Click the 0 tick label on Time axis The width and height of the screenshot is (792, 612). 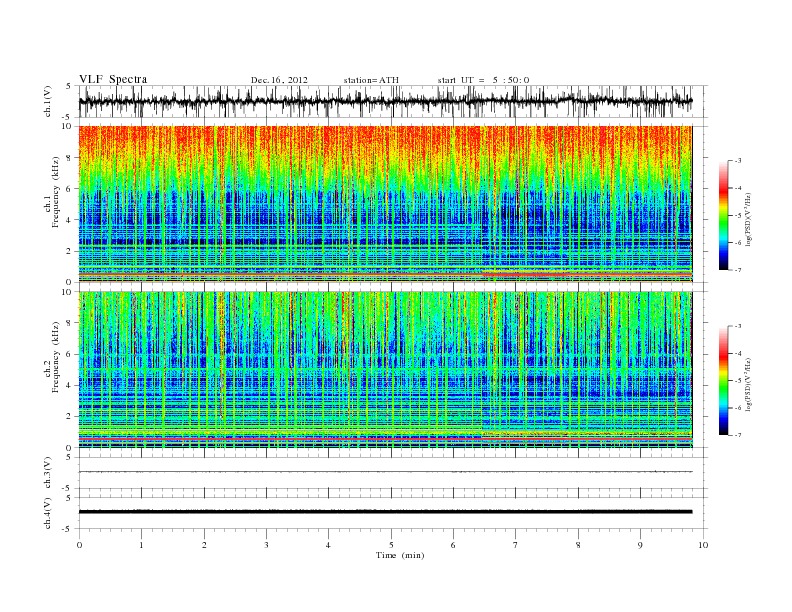79,545
